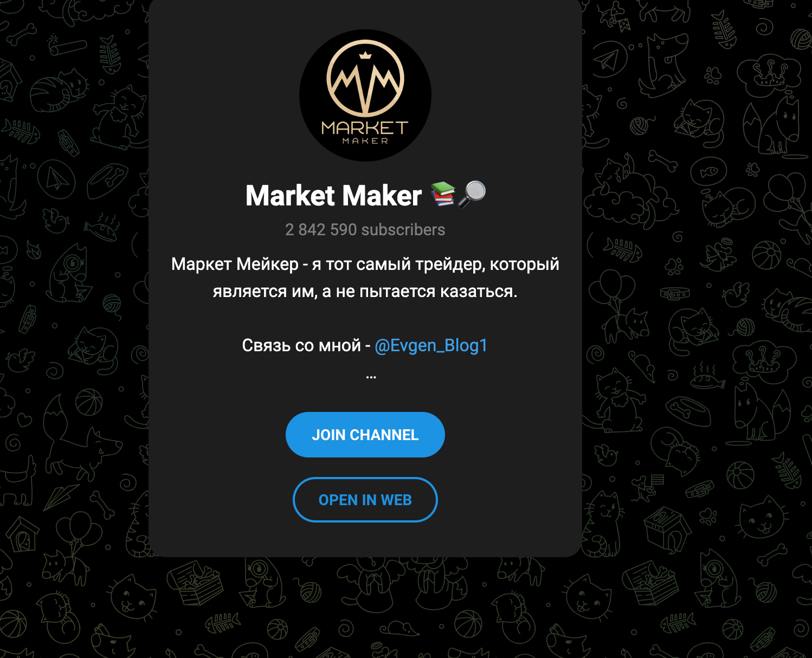Click the MARKET wordmark inside the logo
Image resolution: width=812 pixels, height=658 pixels.
click(365, 128)
